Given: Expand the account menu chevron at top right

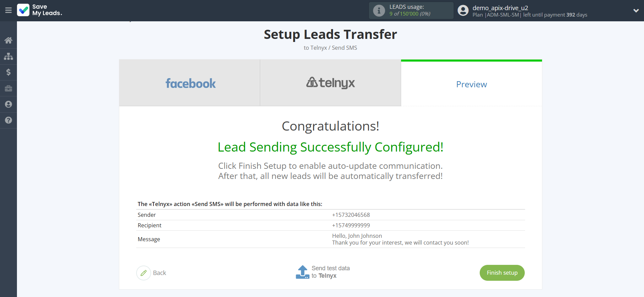Looking at the screenshot, I should (x=636, y=10).
